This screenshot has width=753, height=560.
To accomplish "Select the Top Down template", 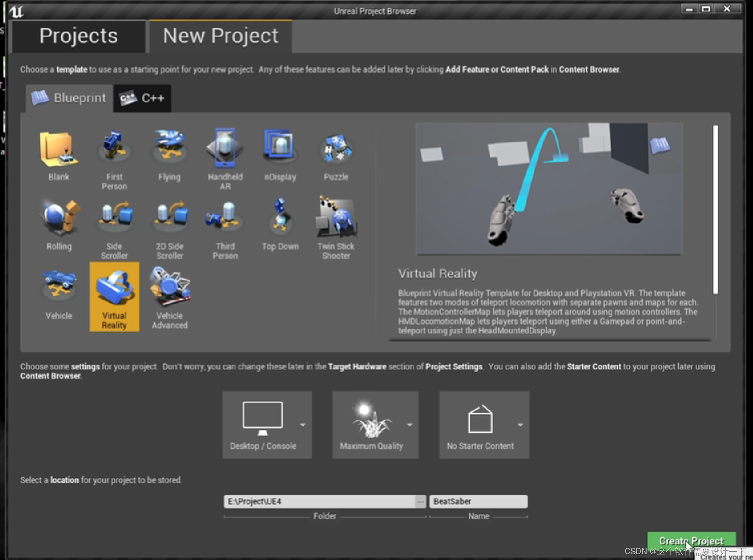I will tap(280, 223).
